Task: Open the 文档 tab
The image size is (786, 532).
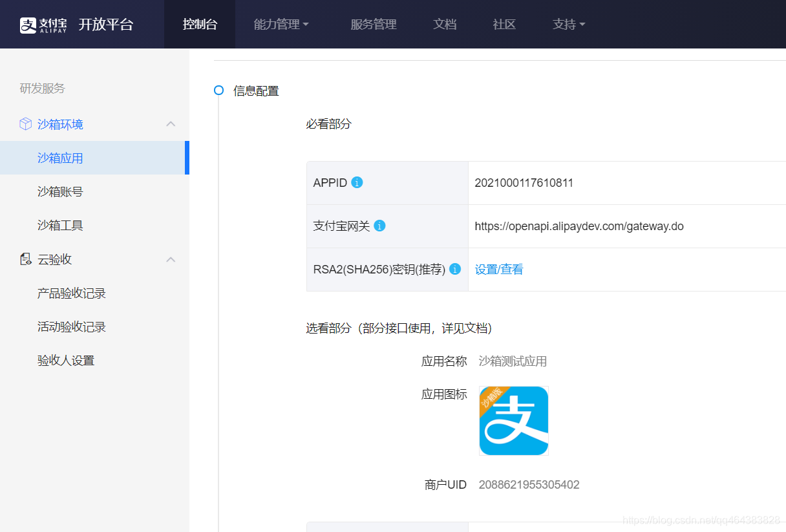Action: [445, 25]
